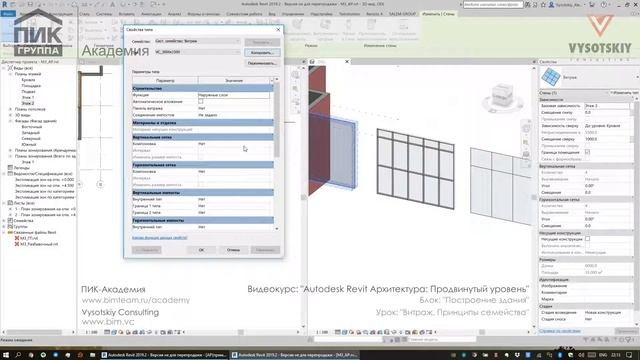640x360 pixels.
Task: Click the Легенды icon in the project browser
Action: (10, 168)
